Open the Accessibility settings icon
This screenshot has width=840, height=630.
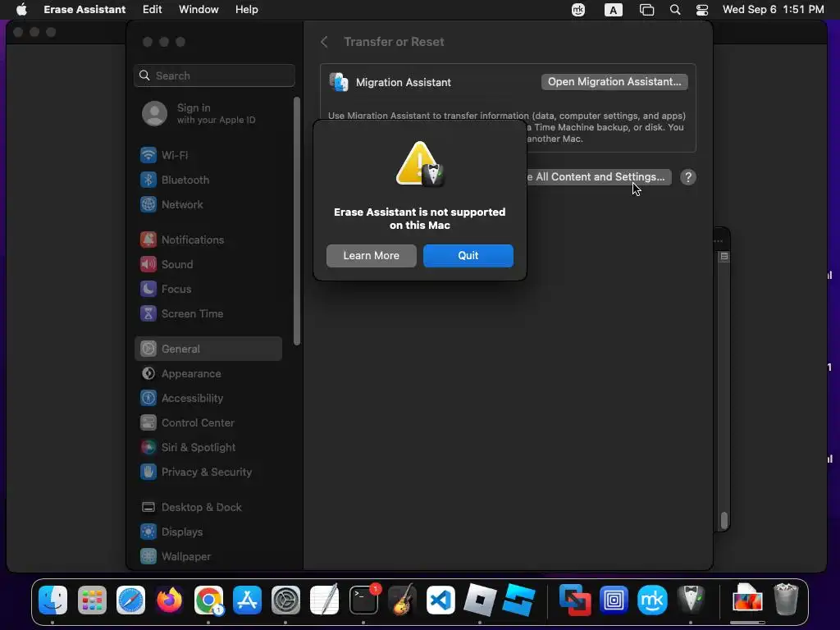coord(148,399)
